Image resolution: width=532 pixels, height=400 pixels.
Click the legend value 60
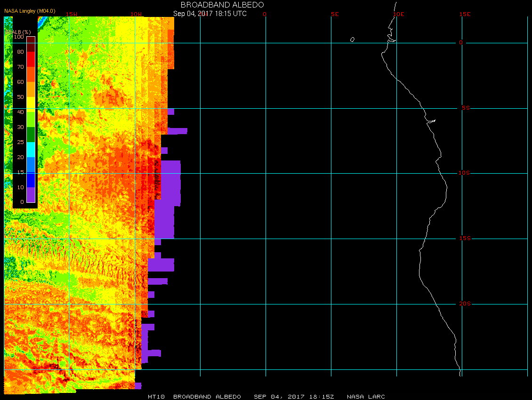click(20, 82)
